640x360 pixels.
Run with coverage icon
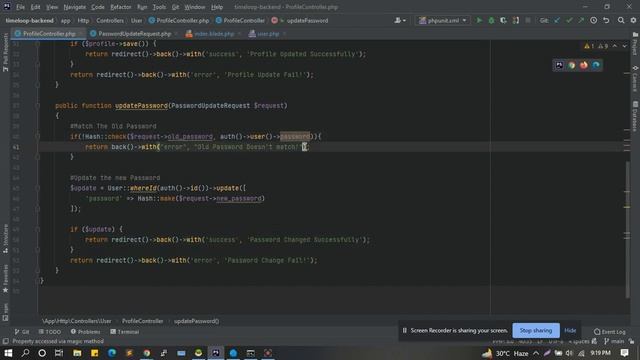click(x=503, y=20)
